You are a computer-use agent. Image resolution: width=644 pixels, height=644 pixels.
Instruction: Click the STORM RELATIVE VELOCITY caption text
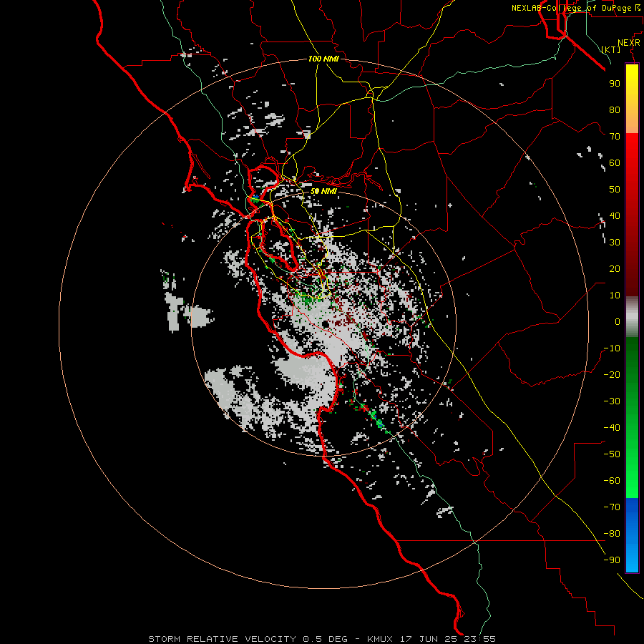(x=223, y=639)
